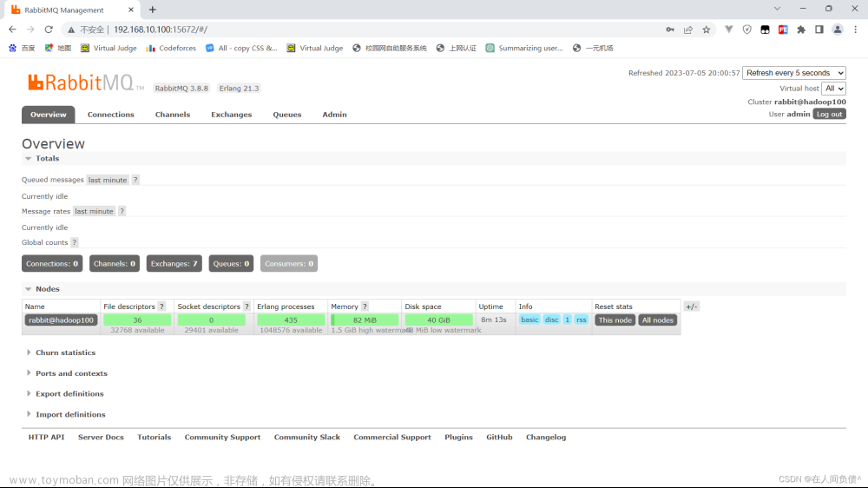Open the All - copy CSS bookmark
Screen dimensions: 868x488
click(241, 48)
